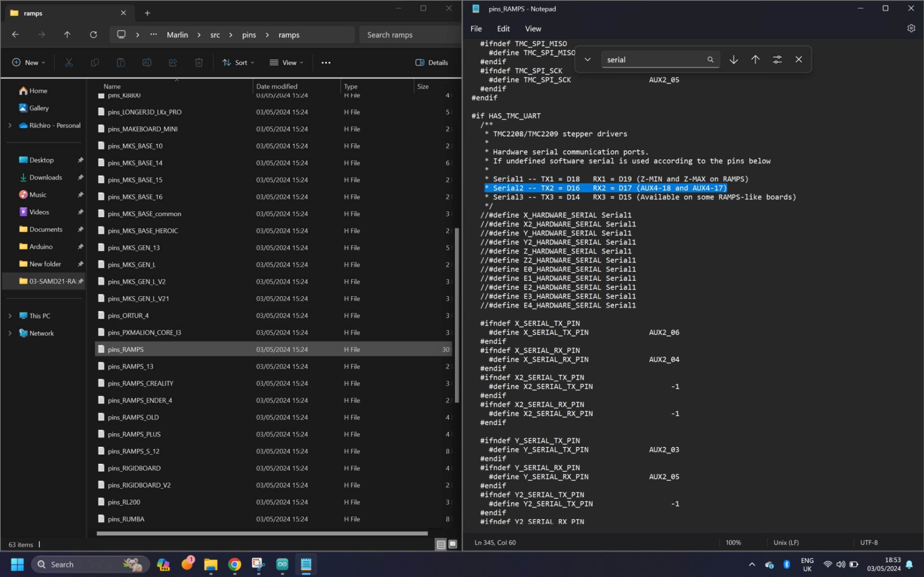
Task: Click the Rename icon in Explorer toolbar
Action: tap(147, 62)
